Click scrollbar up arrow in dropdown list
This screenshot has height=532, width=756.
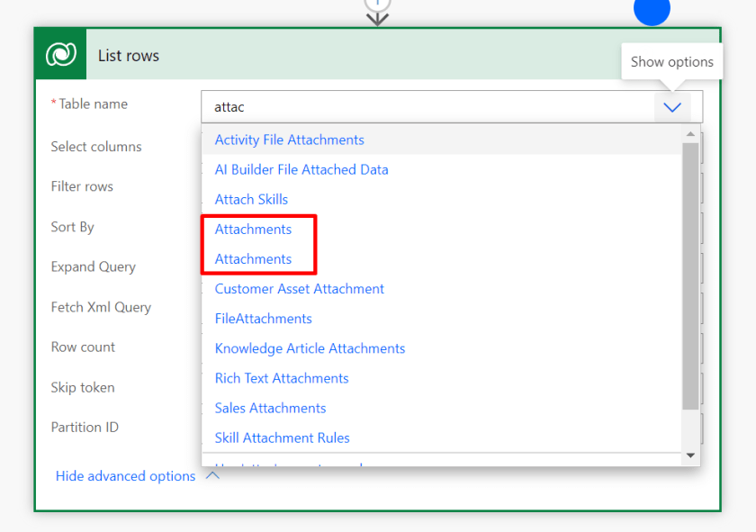690,134
